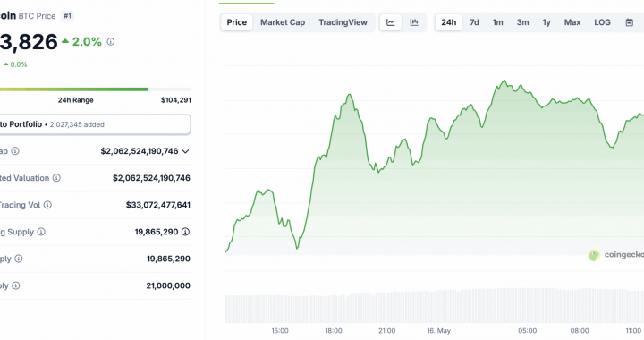This screenshot has height=340, width=644.
Task: Open the calendar date range picker
Action: coord(629,22)
